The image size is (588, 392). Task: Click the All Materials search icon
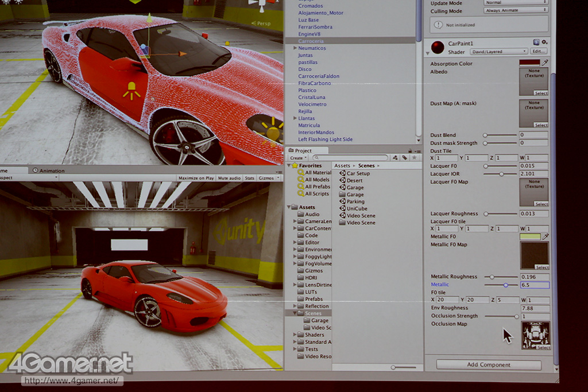point(301,172)
